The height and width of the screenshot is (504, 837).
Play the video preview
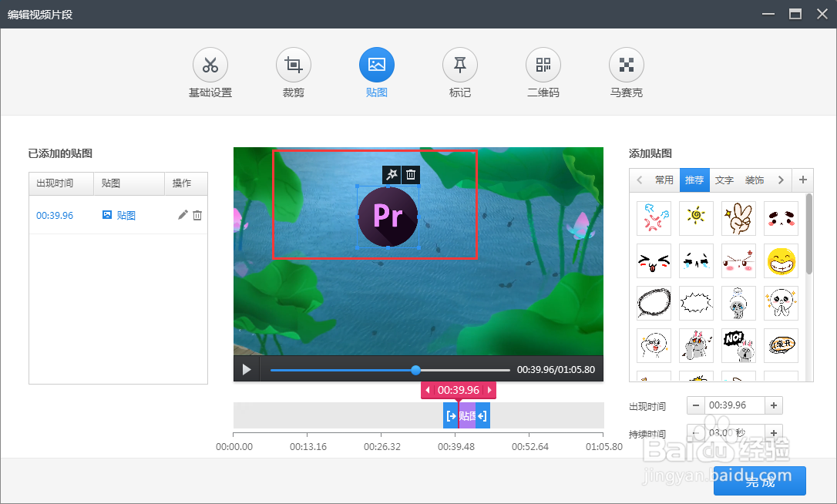point(247,369)
